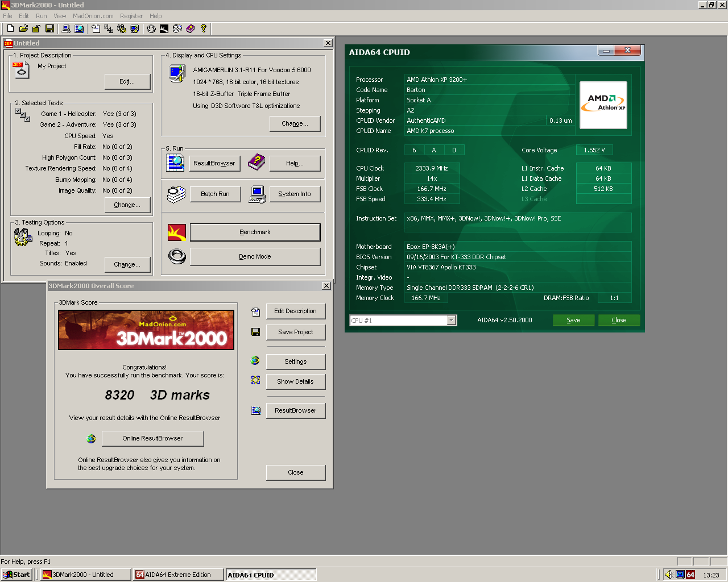Click the Batch Run toolbar icon
728x582 pixels.
pyautogui.click(x=177, y=28)
